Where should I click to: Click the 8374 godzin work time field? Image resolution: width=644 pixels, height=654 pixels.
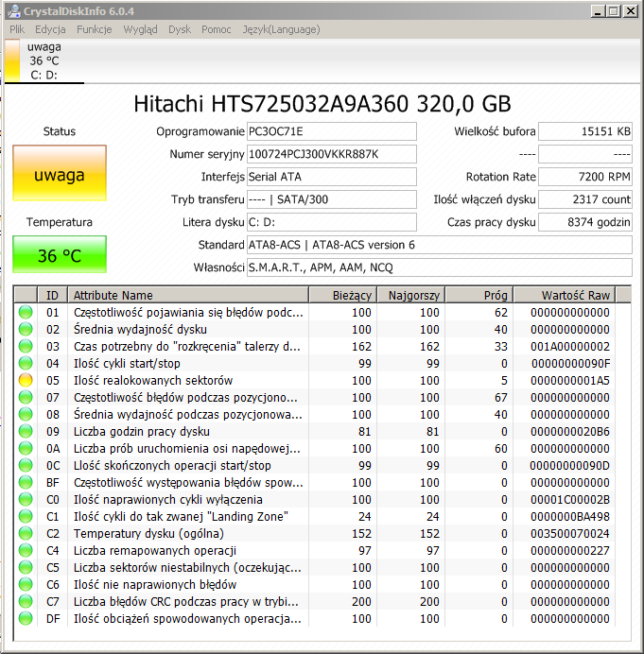tap(585, 222)
